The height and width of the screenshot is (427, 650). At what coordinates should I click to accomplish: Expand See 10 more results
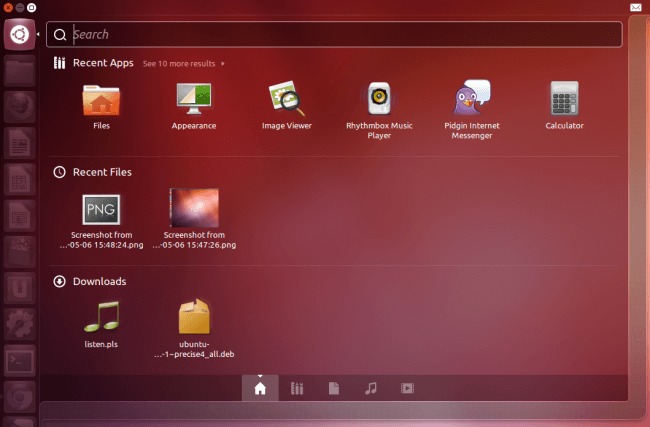(184, 63)
